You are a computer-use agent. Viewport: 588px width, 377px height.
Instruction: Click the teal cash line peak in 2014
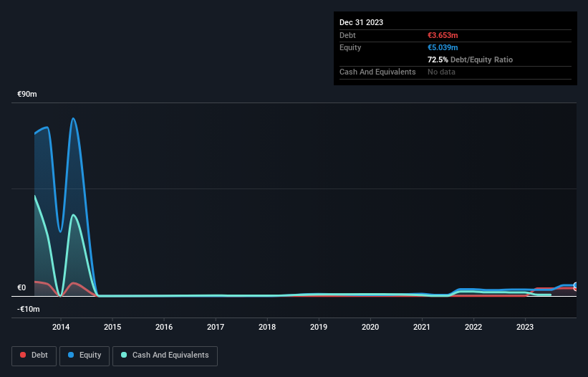click(x=74, y=215)
